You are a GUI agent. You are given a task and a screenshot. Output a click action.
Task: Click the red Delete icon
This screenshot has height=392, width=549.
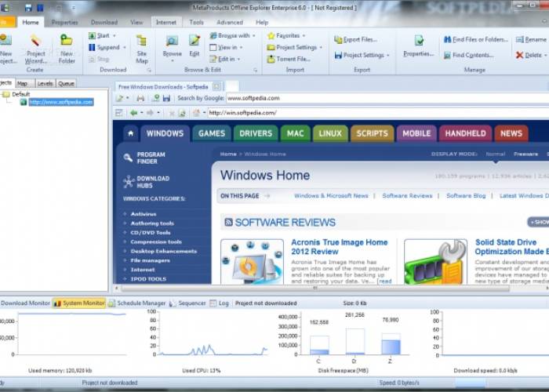coord(519,55)
